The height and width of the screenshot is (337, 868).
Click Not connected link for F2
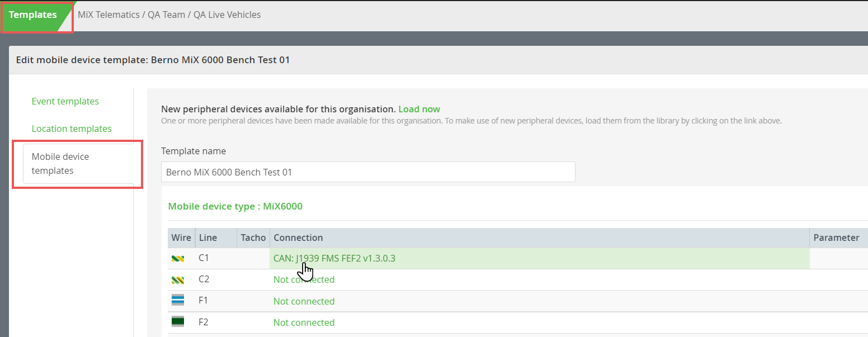[x=304, y=322]
